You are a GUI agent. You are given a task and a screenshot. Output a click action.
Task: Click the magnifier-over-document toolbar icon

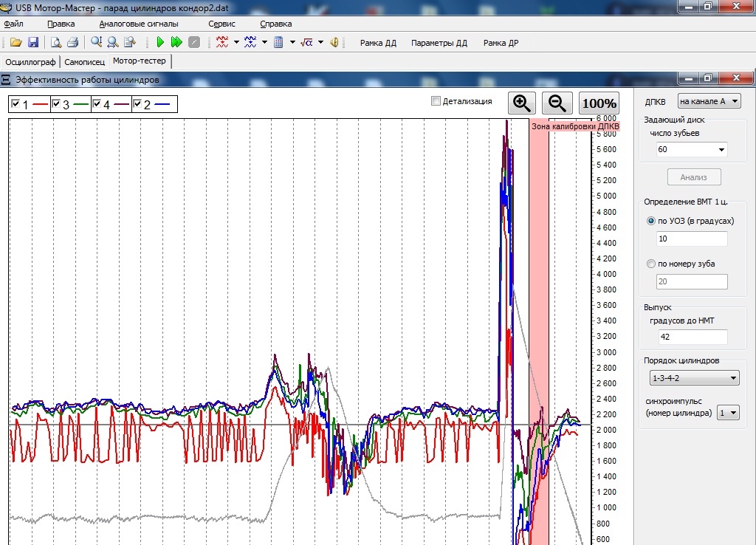click(x=130, y=42)
